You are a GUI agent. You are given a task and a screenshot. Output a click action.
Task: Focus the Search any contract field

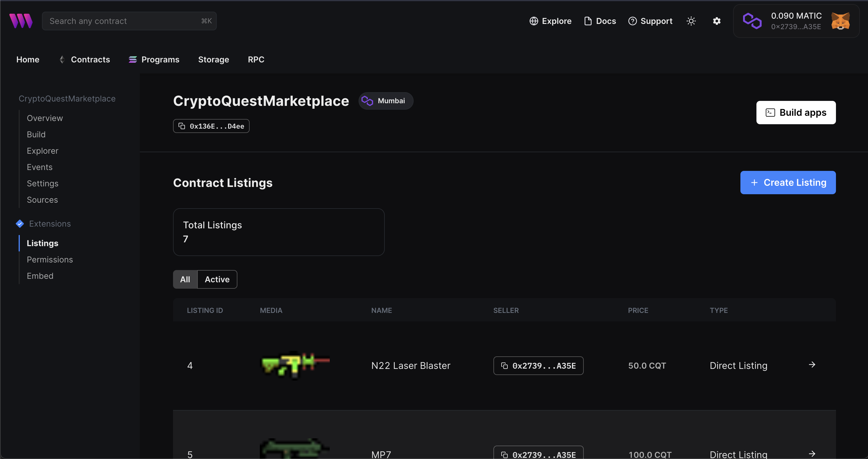(129, 21)
